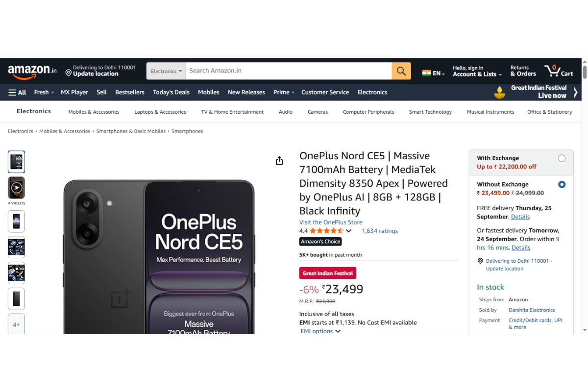Select the With Exchange option
The height and width of the screenshot is (392, 588).
tap(562, 158)
